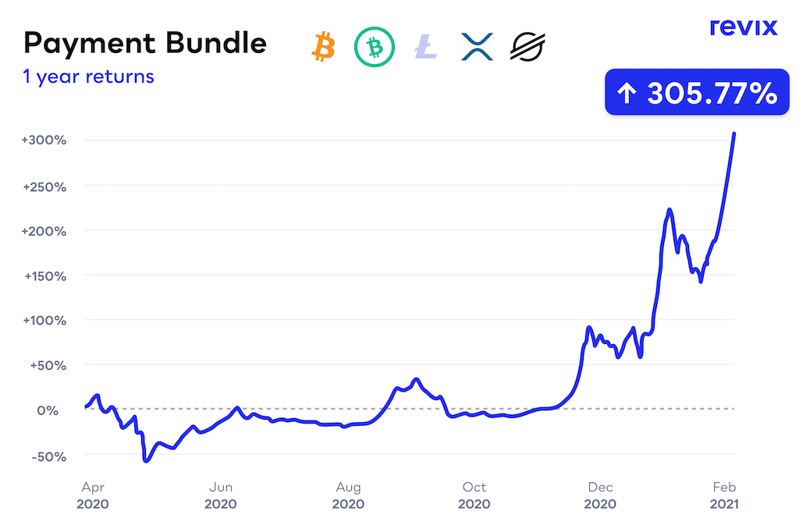Open the revix logo

pyautogui.click(x=744, y=27)
